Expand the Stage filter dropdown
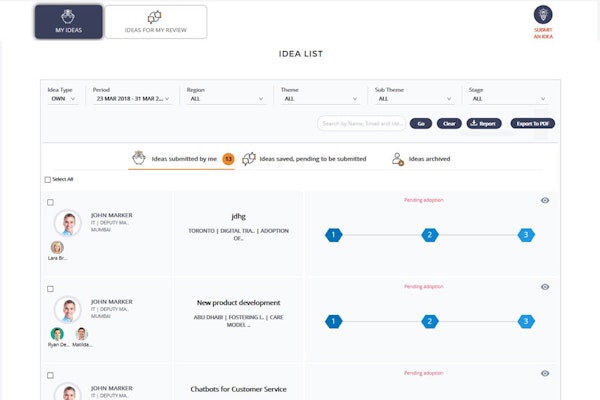Viewport: 600px width, 400px height. coord(507,99)
